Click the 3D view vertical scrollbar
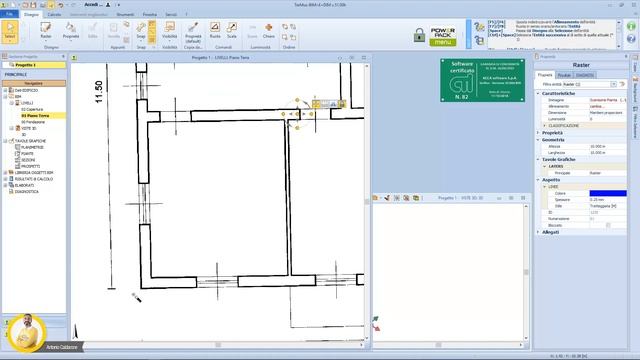 [526, 272]
